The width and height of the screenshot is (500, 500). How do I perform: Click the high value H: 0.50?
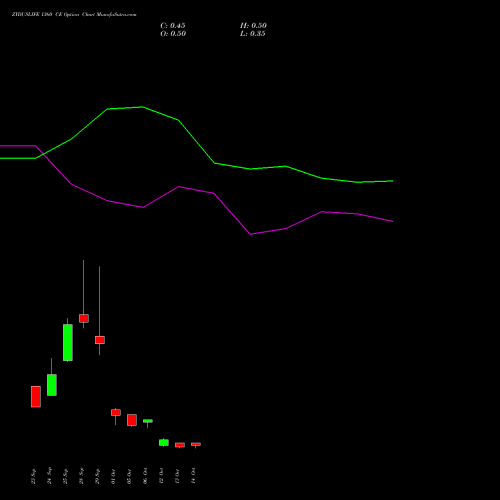pyautogui.click(x=253, y=26)
